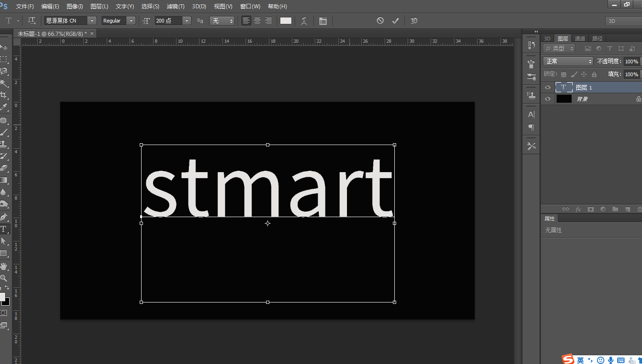Viewport: 642px width, 364px height.
Task: Toggle the character and paragraph panels
Action: pyautogui.click(x=323, y=21)
